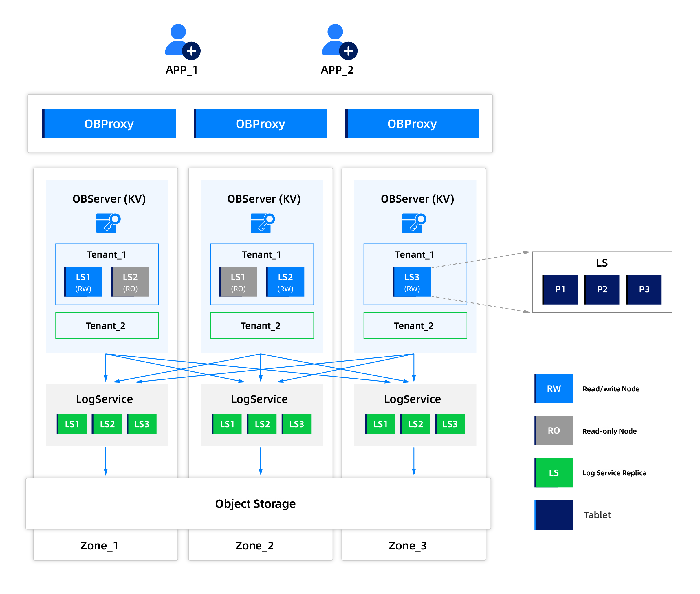Viewport: 700px width, 594px height.
Task: Click the green LS legend swatch
Action: (x=554, y=473)
